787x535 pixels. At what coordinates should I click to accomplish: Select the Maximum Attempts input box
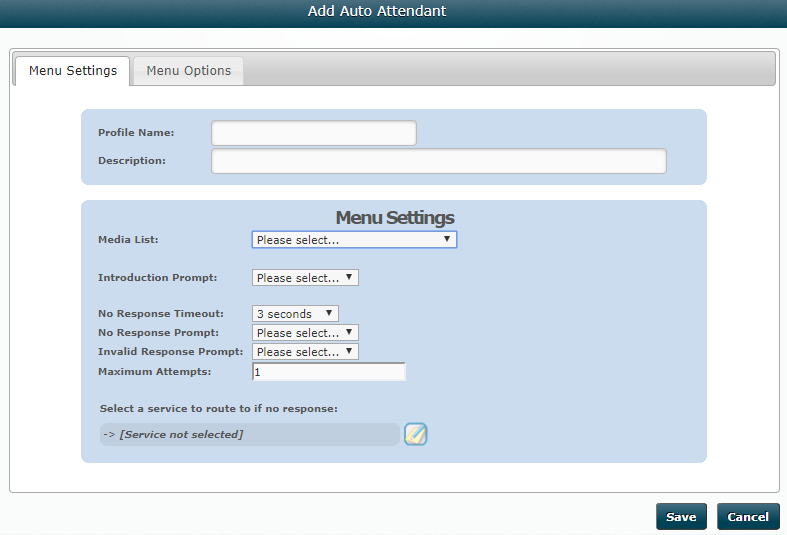coord(329,372)
